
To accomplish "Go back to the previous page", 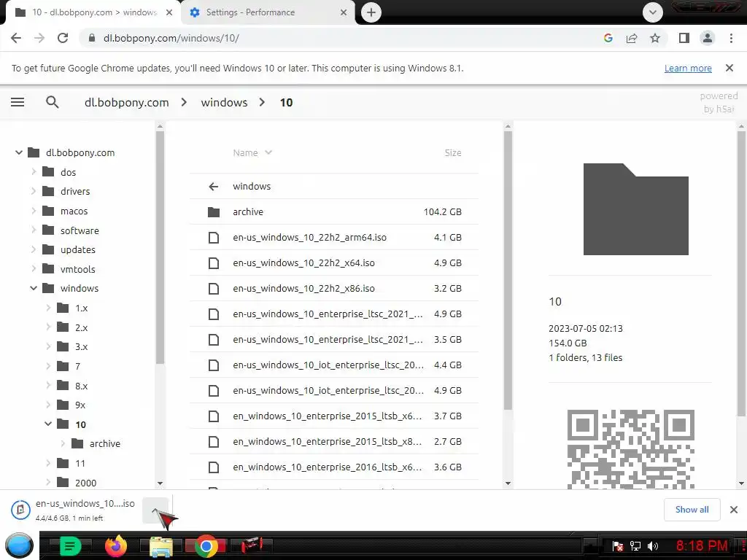I will click(x=16, y=38).
